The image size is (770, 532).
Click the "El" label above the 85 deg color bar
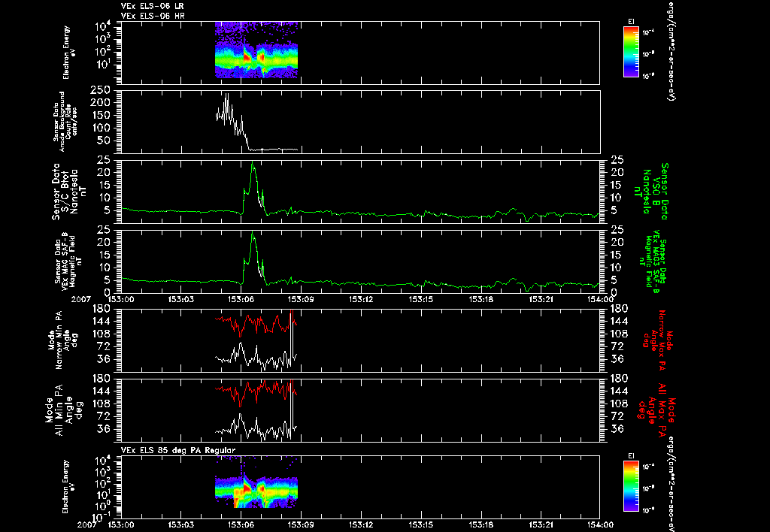coord(631,456)
